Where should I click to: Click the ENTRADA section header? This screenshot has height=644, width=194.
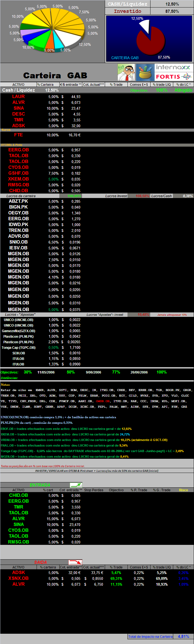(x=40, y=485)
